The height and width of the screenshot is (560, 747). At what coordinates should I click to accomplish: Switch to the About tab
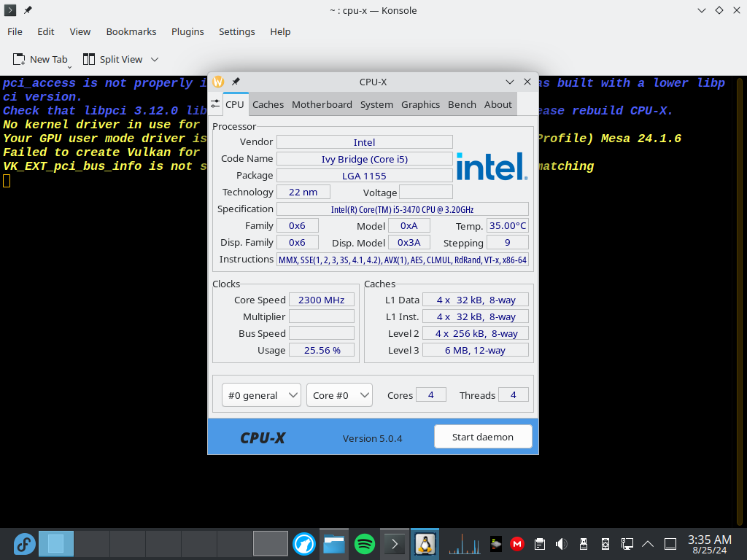coord(498,104)
